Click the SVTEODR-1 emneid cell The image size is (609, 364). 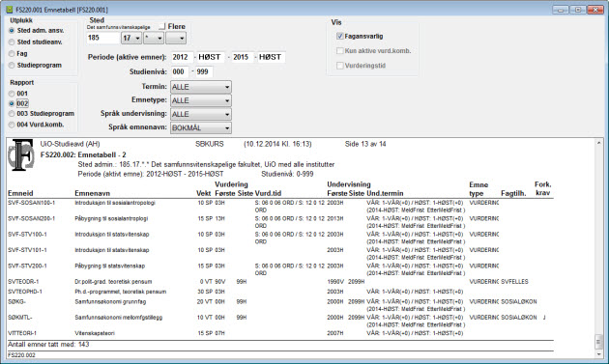[x=23, y=282]
